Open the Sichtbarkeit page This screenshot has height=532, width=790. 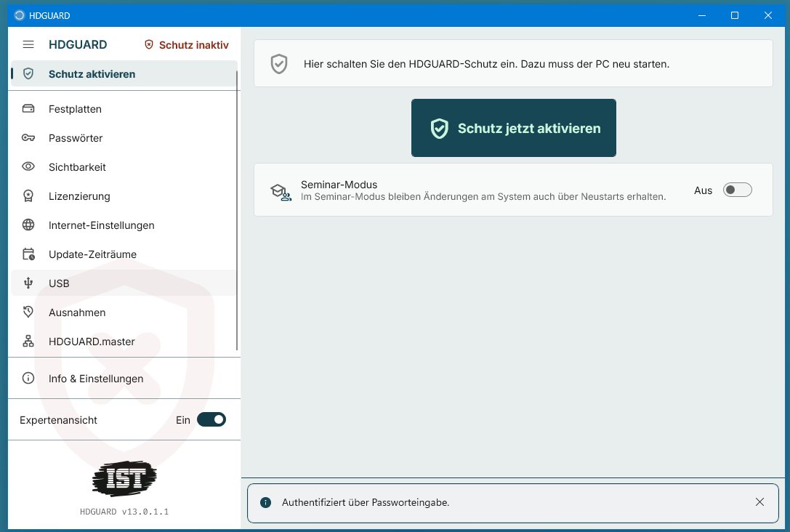[x=124, y=166]
